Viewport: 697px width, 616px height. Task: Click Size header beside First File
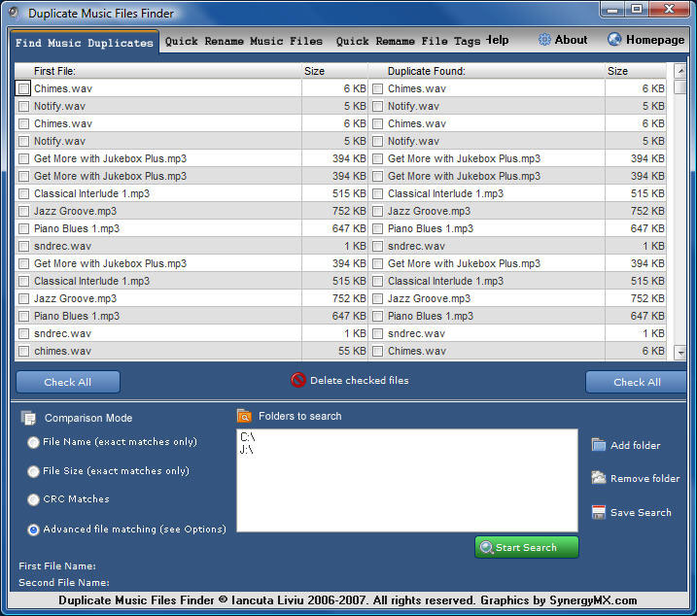(x=335, y=71)
